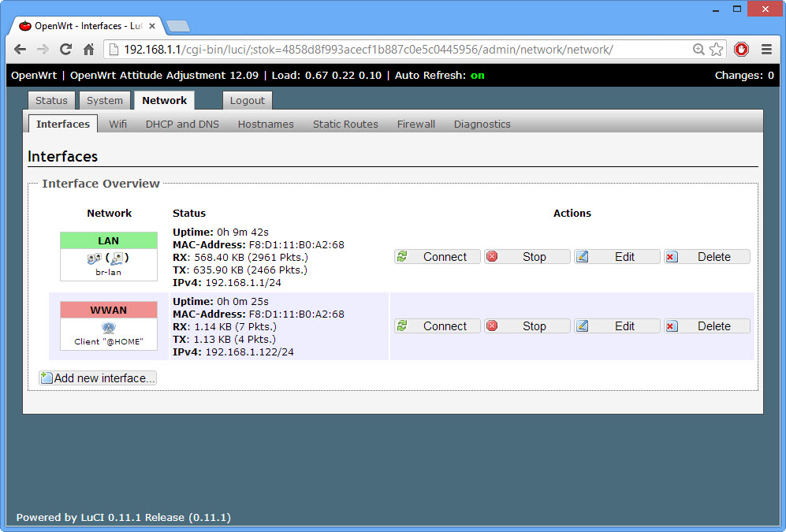
Task: Maximize the browser window
Action: click(x=737, y=9)
